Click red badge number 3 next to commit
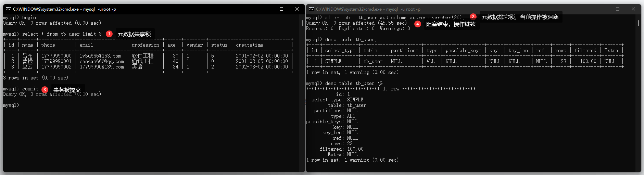The width and height of the screenshot is (644, 175). (45, 89)
